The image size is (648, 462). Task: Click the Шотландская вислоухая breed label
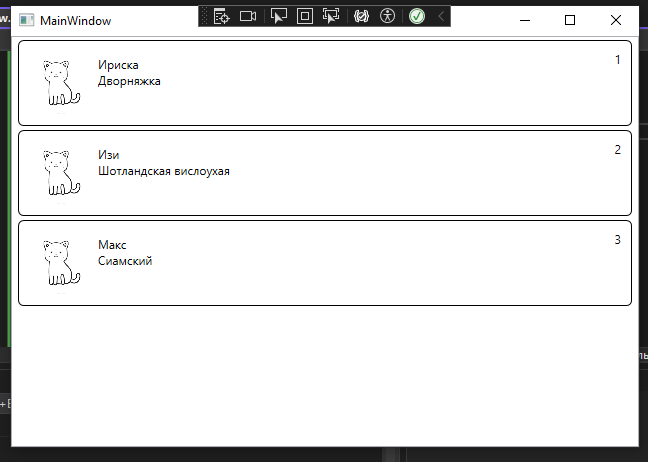(x=164, y=171)
